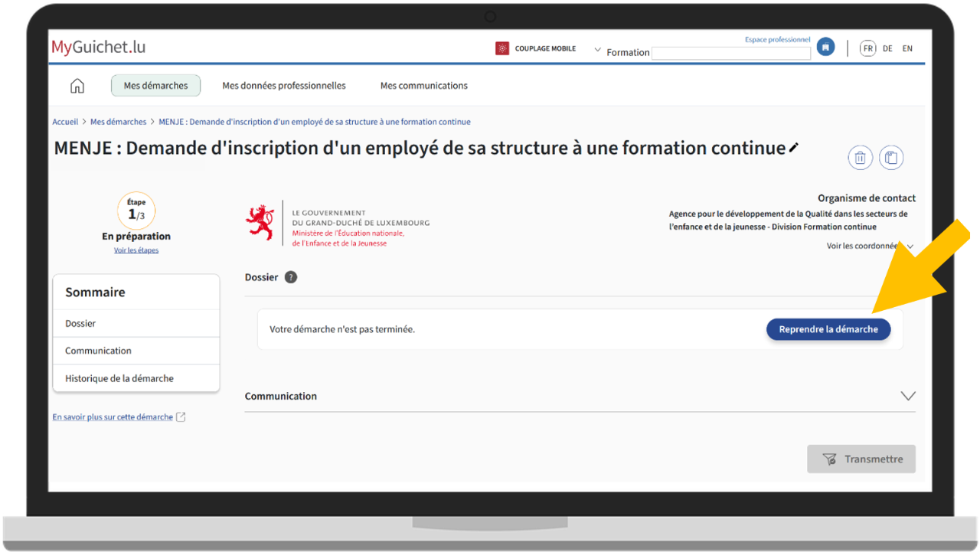This screenshot has width=980, height=552.
Task: Follow the Voir les étapes link
Action: pos(136,250)
